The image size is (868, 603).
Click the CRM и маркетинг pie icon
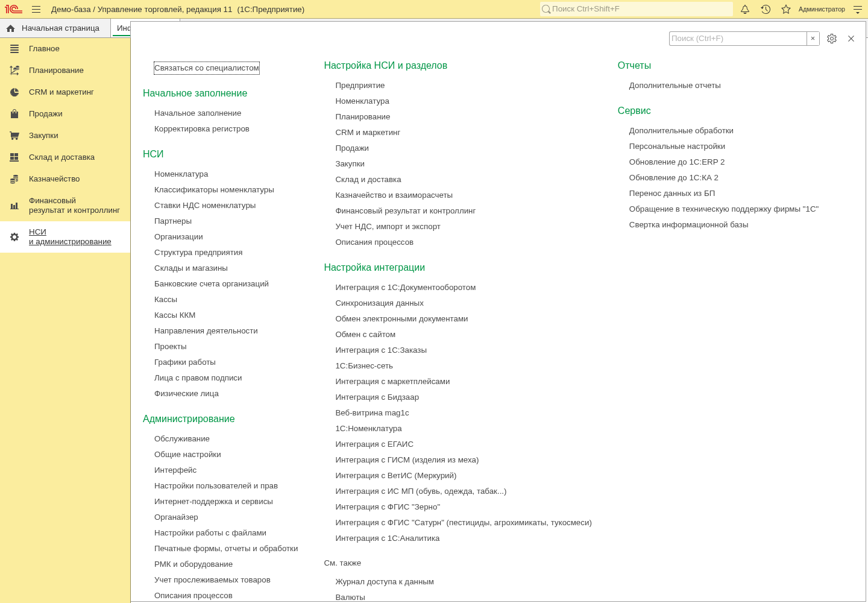point(14,92)
